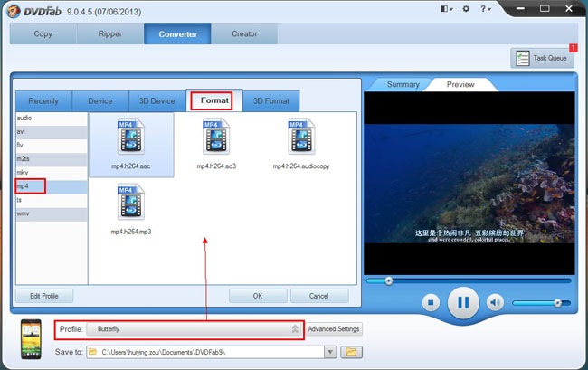Cancel the profile selection dialog
Image resolution: width=588 pixels, height=370 pixels.
click(319, 296)
